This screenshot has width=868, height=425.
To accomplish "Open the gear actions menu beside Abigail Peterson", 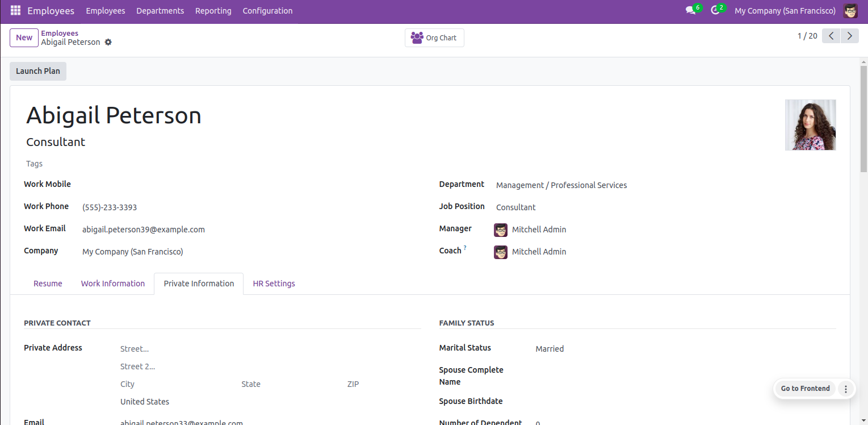I will (x=108, y=42).
